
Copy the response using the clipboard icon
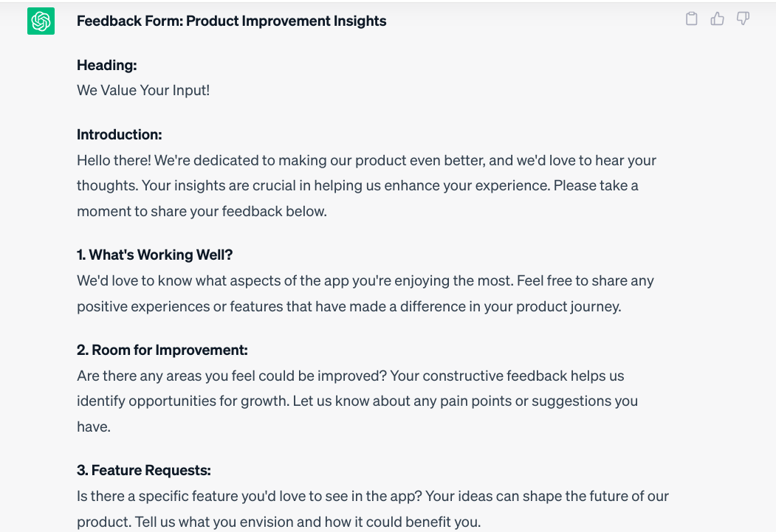(692, 18)
